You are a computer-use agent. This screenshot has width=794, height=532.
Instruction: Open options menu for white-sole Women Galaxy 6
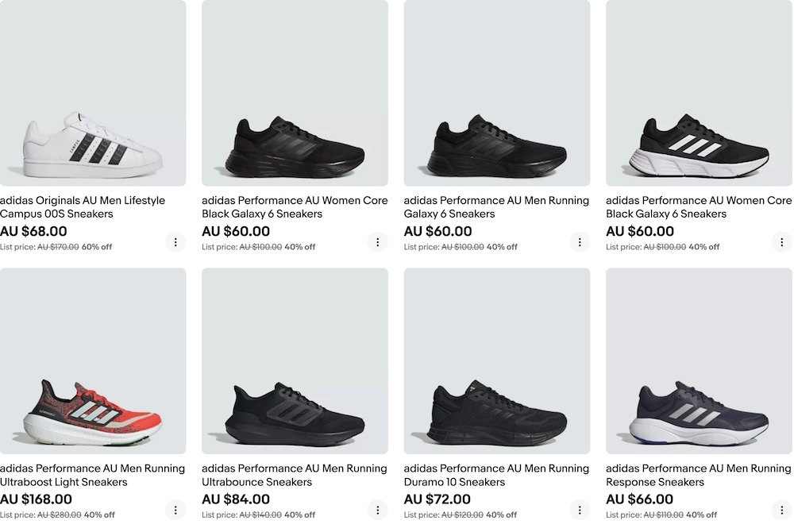click(781, 242)
